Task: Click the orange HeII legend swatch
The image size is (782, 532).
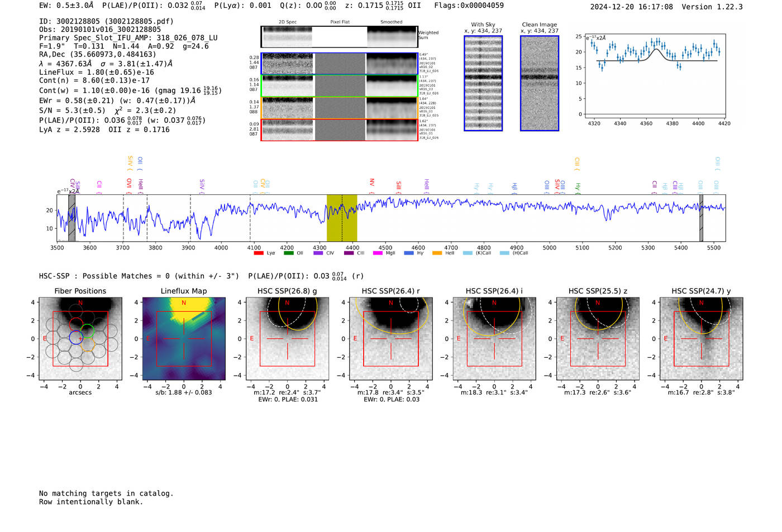Action: pyautogui.click(x=437, y=253)
